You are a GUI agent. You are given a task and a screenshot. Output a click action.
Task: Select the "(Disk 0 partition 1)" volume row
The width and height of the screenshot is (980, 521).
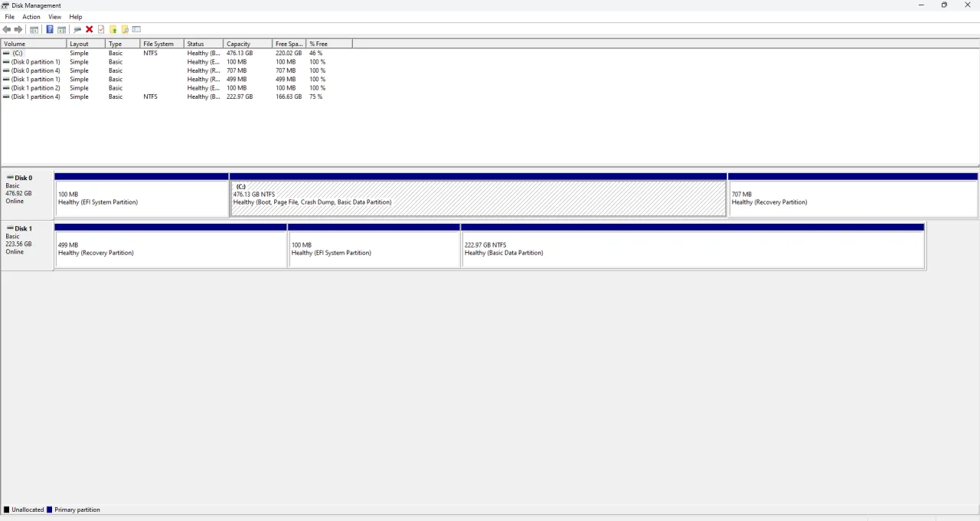[176, 62]
